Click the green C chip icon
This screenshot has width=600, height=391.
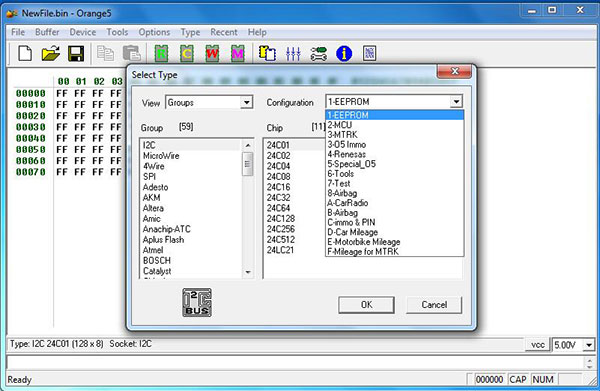(187, 54)
